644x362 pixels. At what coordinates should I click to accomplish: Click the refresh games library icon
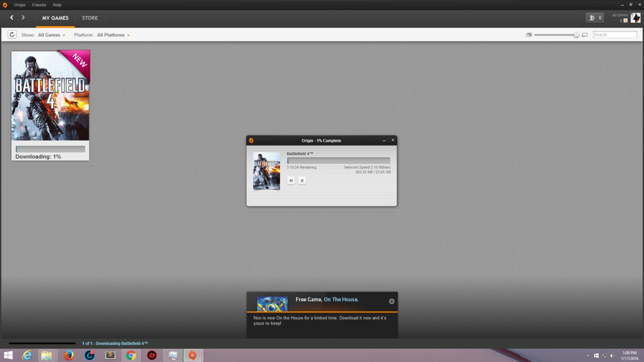(x=12, y=35)
